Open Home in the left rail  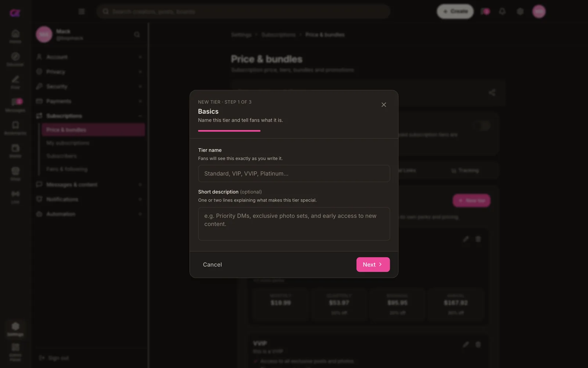click(x=15, y=36)
